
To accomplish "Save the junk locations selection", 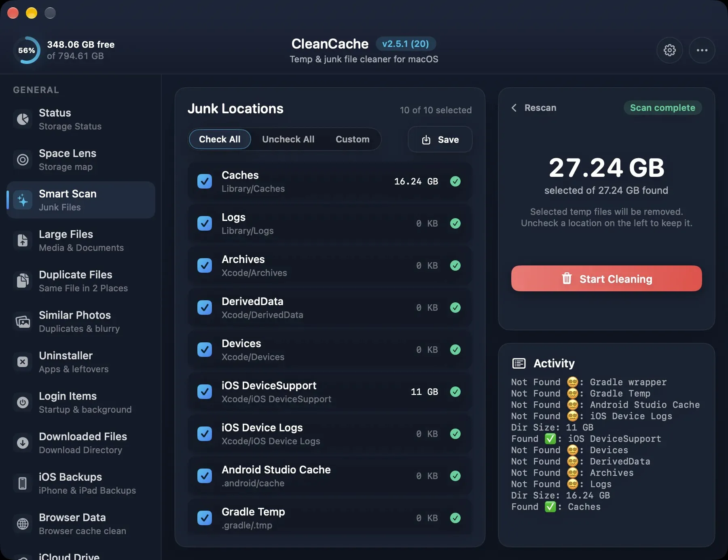I will coord(440,139).
